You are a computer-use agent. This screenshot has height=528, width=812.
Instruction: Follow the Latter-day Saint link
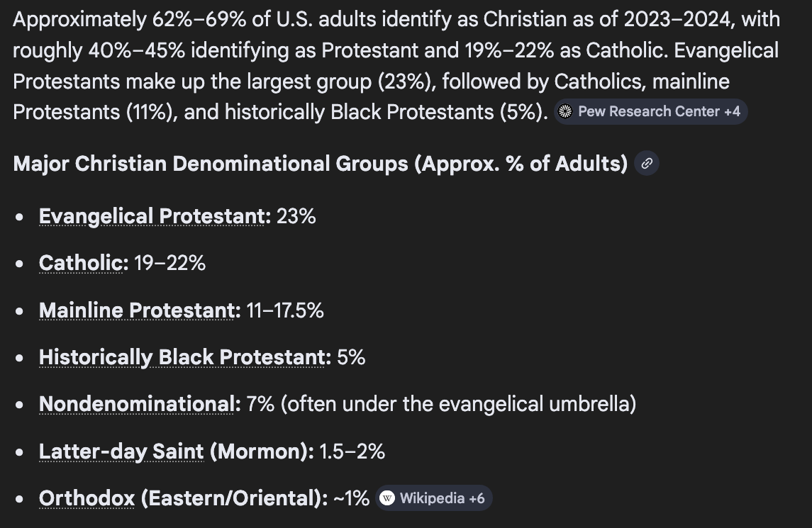coord(121,451)
